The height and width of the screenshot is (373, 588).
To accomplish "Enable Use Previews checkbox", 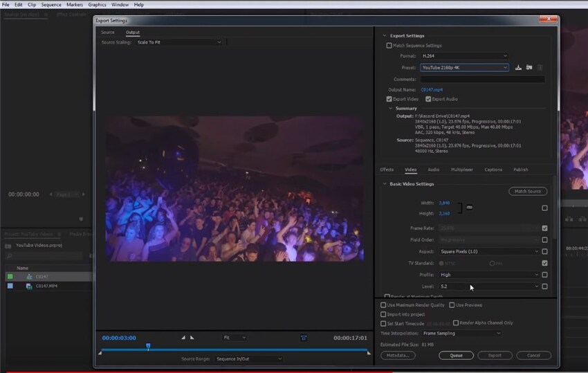I will [452, 305].
